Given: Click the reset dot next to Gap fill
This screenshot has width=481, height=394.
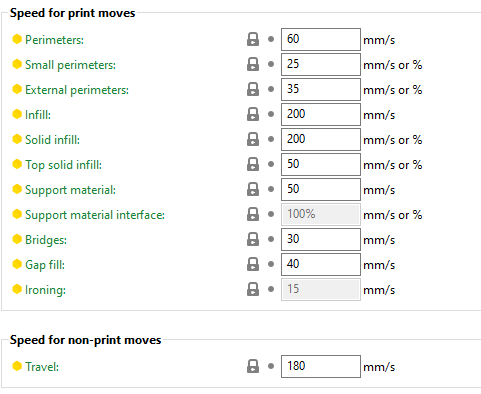Looking at the screenshot, I should pyautogui.click(x=271, y=264).
